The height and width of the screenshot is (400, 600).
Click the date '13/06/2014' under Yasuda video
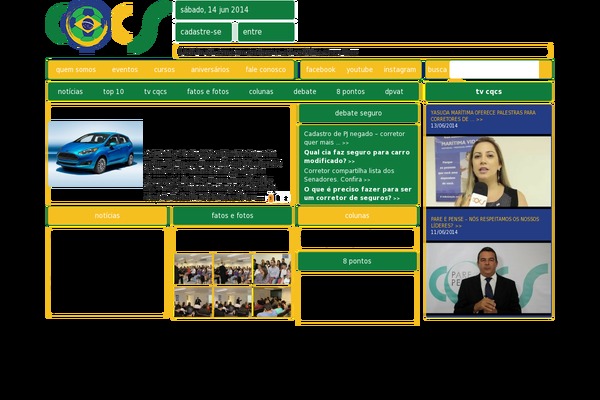[x=444, y=126]
